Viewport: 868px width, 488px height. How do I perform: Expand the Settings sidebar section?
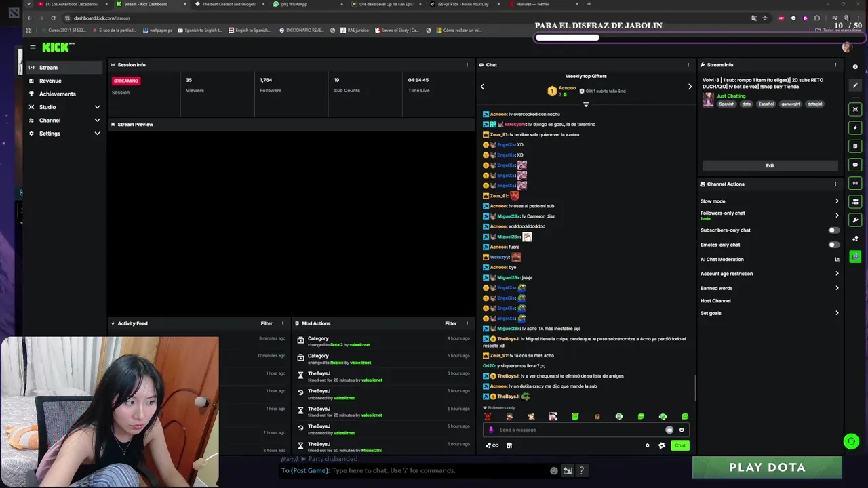(64, 134)
